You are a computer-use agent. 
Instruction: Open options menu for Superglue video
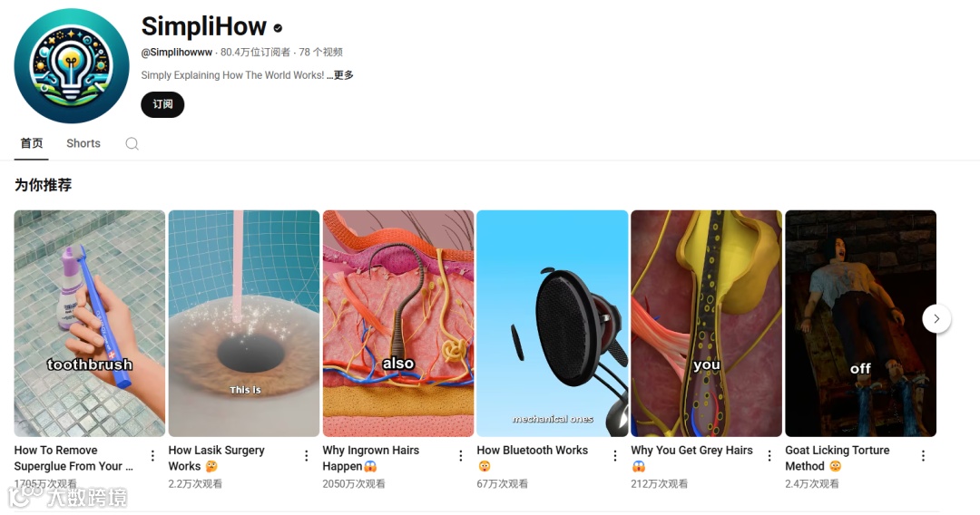point(152,456)
